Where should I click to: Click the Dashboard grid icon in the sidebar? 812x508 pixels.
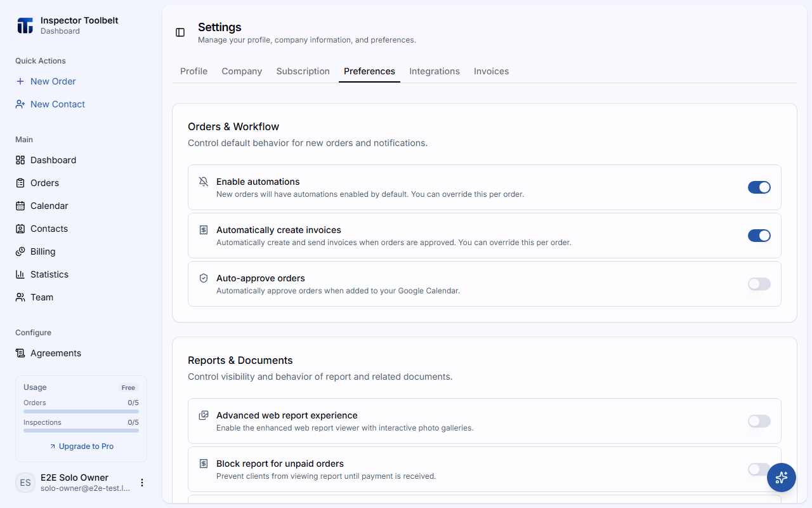(x=20, y=160)
